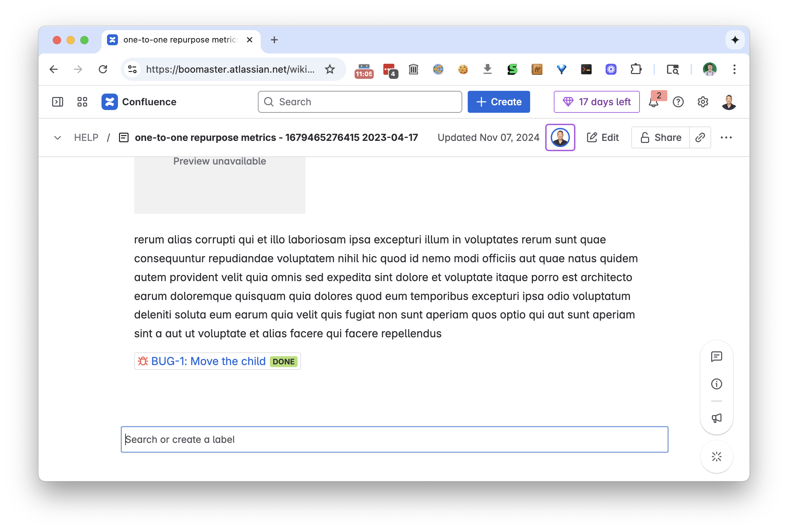Bookmark this page with star icon

point(330,69)
